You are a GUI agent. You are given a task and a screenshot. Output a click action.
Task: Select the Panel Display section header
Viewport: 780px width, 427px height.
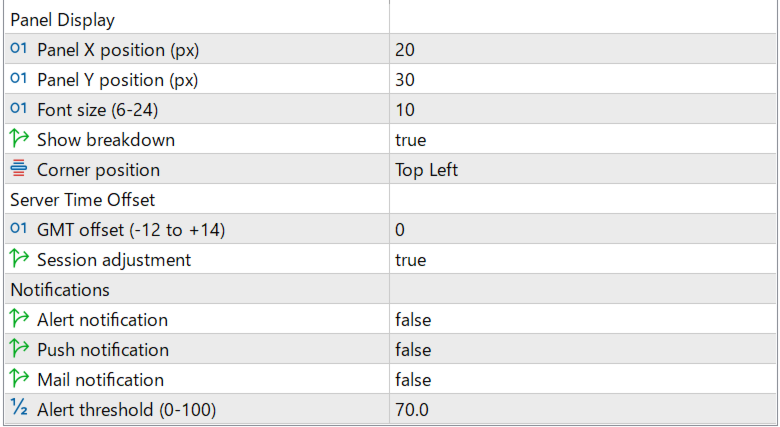(62, 20)
